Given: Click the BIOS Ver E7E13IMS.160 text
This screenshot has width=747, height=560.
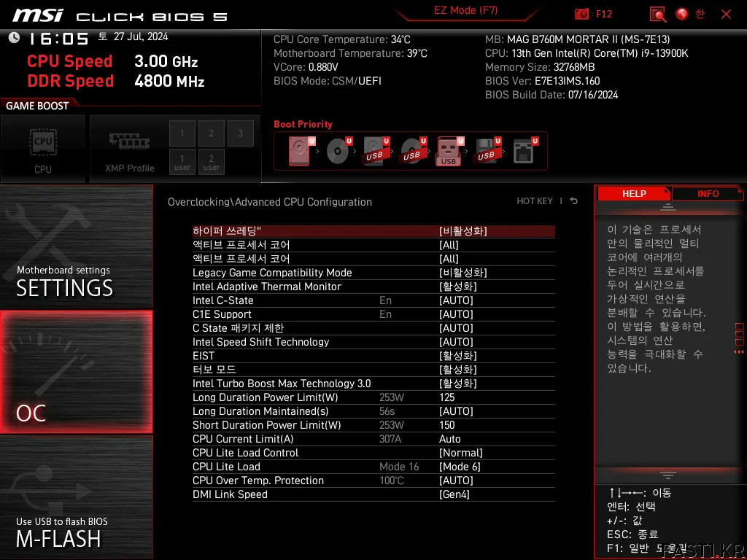Looking at the screenshot, I should pos(542,81).
